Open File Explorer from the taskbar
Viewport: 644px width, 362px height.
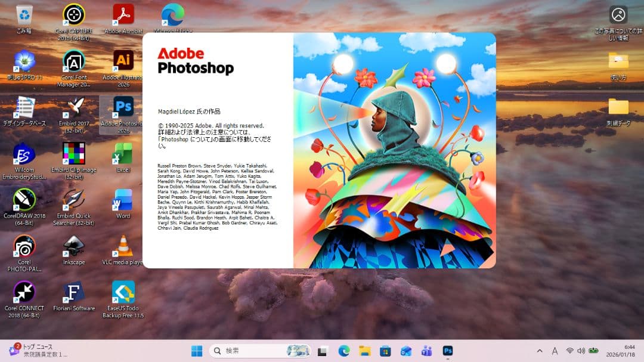click(x=364, y=351)
